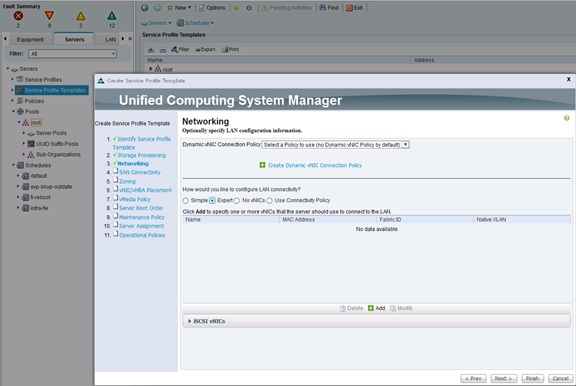
Task: Click the left tab scroll arrow
Action: 5,39
